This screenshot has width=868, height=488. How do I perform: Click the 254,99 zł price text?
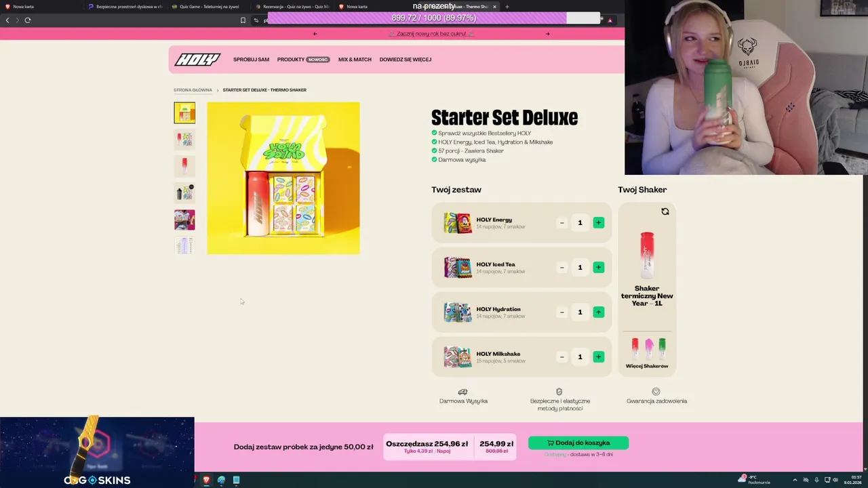[496, 444]
